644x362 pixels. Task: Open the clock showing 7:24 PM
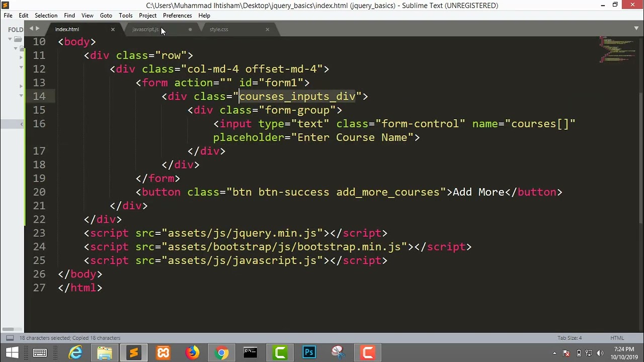(624, 353)
